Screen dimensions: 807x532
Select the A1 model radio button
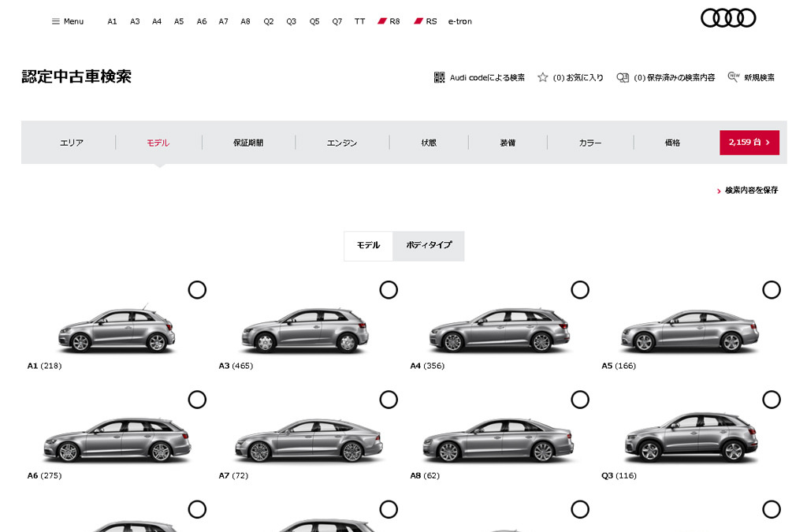coord(197,290)
